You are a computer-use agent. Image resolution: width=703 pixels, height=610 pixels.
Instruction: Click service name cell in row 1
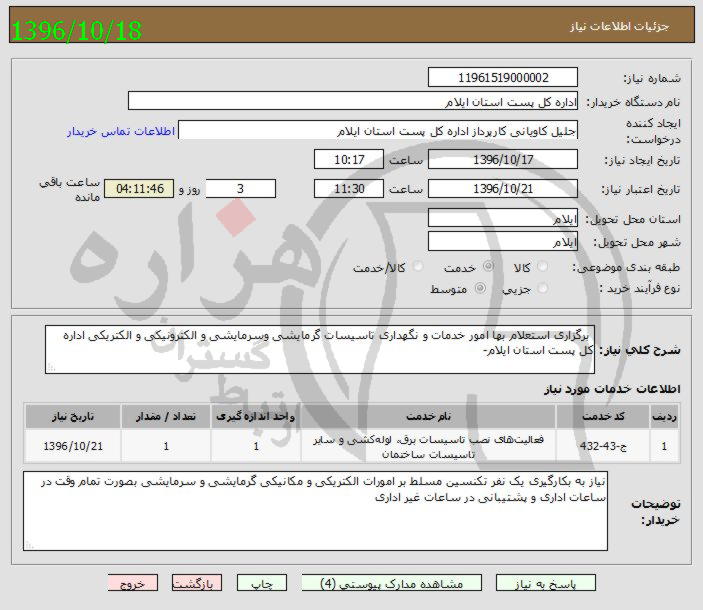pos(429,446)
